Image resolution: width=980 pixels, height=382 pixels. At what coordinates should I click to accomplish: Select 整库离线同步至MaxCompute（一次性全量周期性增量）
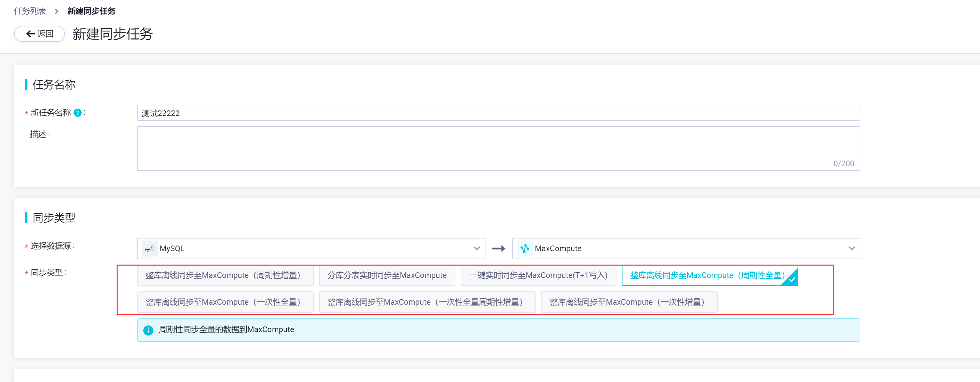point(427,302)
